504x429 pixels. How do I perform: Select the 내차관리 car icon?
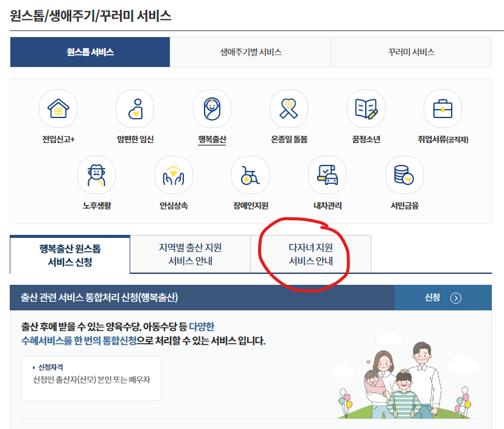327,175
